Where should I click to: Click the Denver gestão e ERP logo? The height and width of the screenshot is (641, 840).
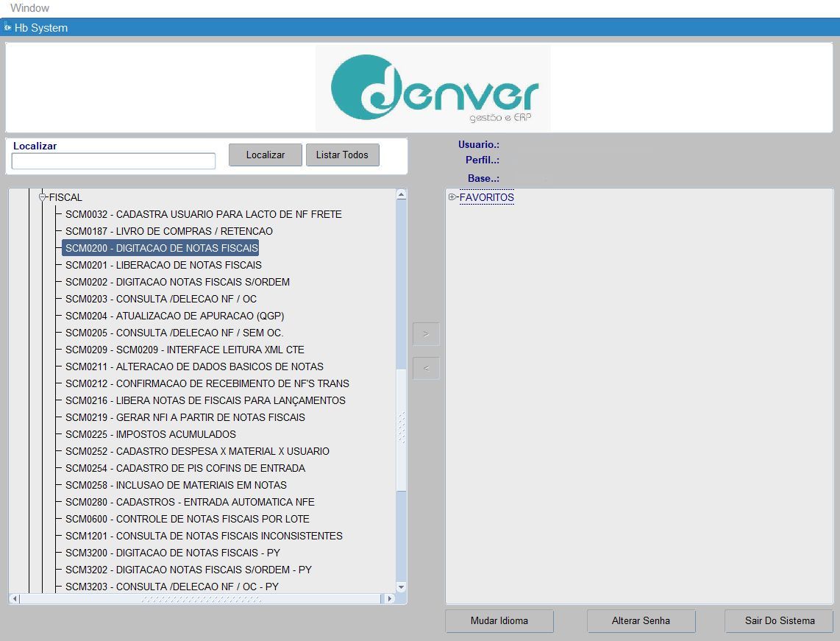pyautogui.click(x=433, y=88)
